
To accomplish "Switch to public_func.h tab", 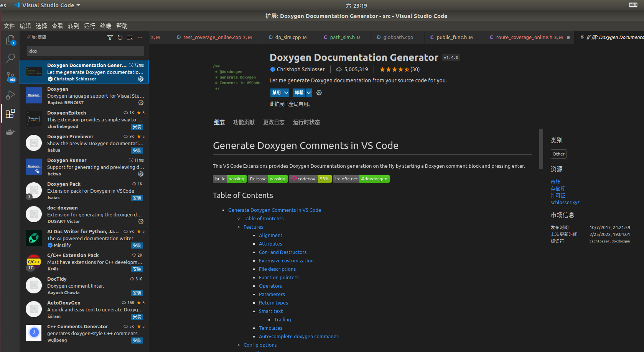I will [x=454, y=37].
